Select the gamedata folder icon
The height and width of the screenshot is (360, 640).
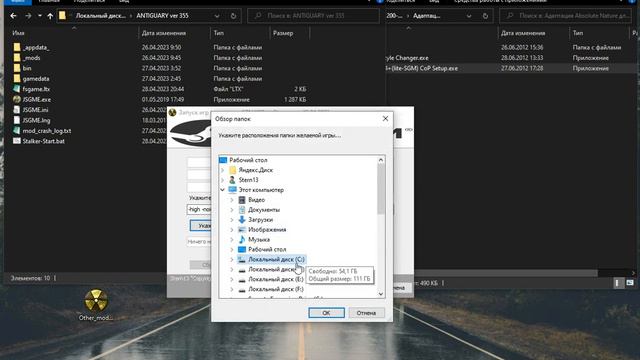(x=17, y=78)
